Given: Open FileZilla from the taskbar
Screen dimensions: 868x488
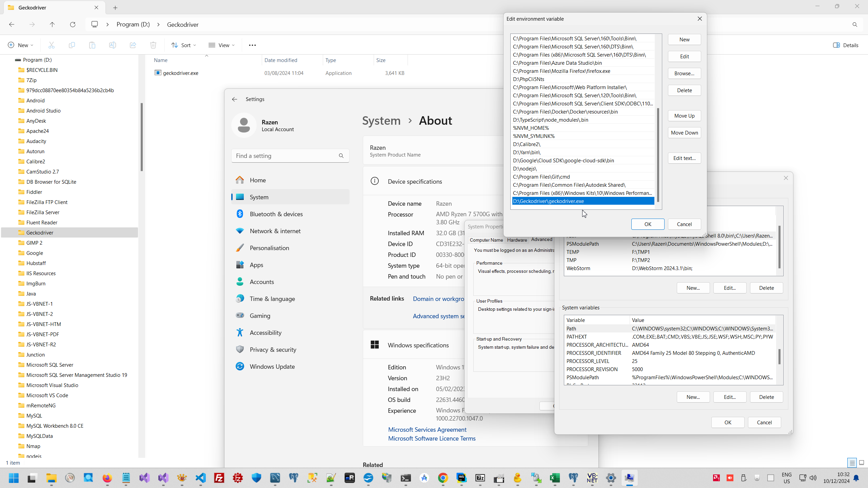Looking at the screenshot, I should (219, 478).
